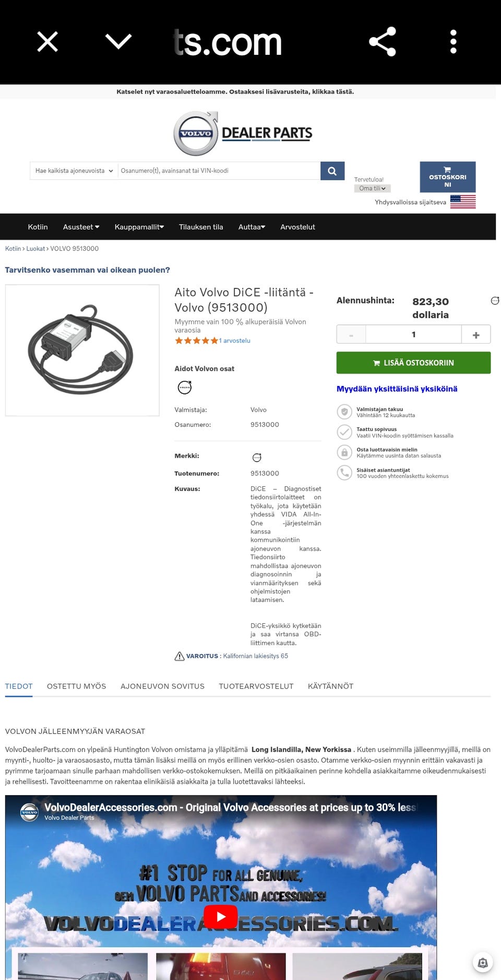Screen dimensions: 501x980
Task: Play the YouTube video
Action: click(221, 916)
